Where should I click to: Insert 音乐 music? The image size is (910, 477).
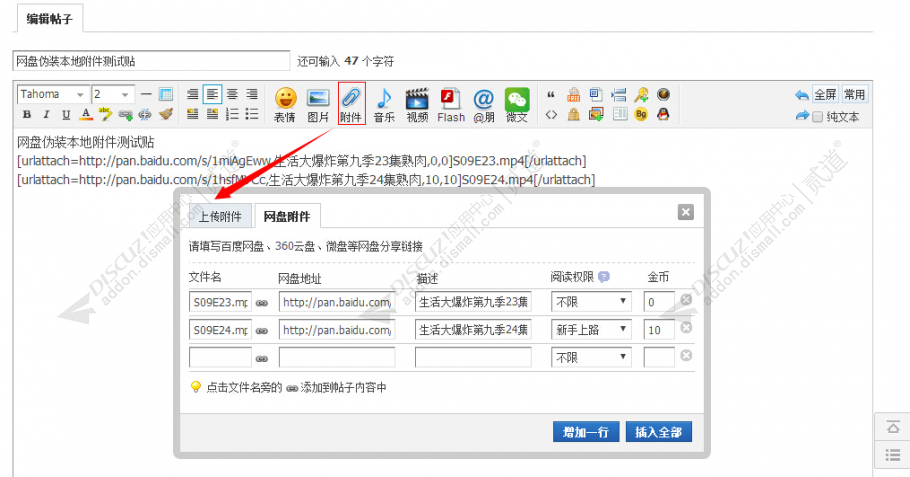[x=384, y=105]
